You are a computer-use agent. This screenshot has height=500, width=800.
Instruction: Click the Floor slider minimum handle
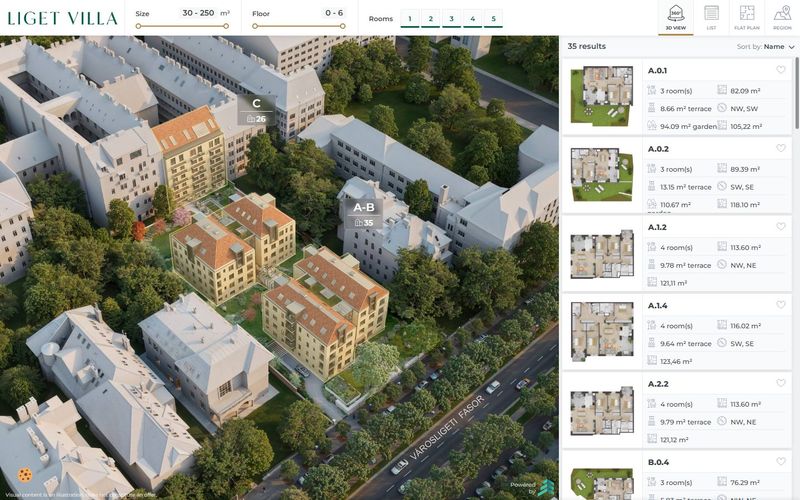point(255,26)
